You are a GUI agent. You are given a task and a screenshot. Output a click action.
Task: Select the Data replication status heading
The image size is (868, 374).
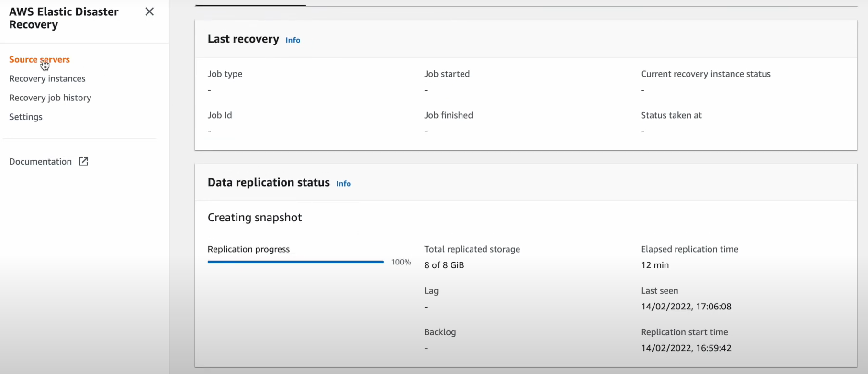pos(269,182)
